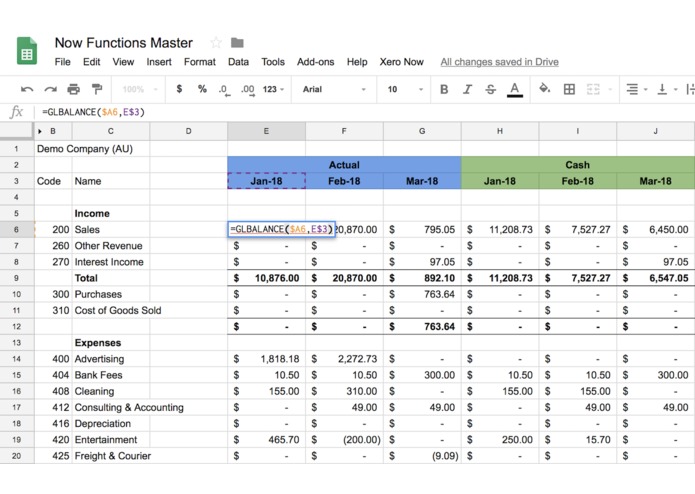The image size is (695, 494).
Task: Open the borders tool
Action: [x=569, y=89]
